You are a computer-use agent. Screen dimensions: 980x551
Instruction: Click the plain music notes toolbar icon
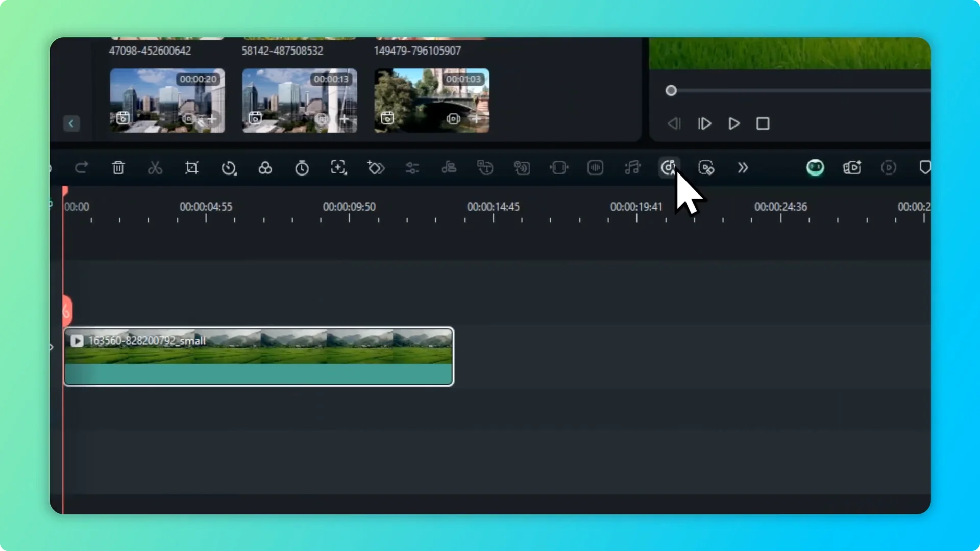[x=632, y=167]
